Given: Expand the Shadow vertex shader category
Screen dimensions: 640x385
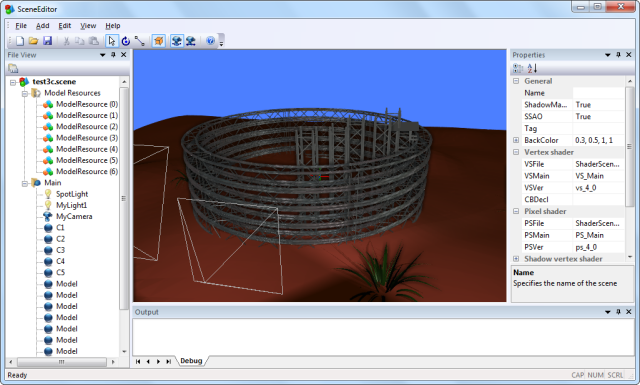Looking at the screenshot, I should 516,259.
